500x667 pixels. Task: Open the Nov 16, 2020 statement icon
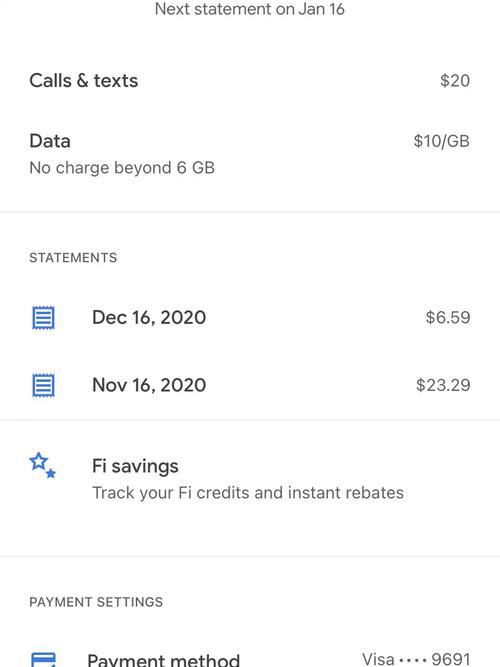43,385
